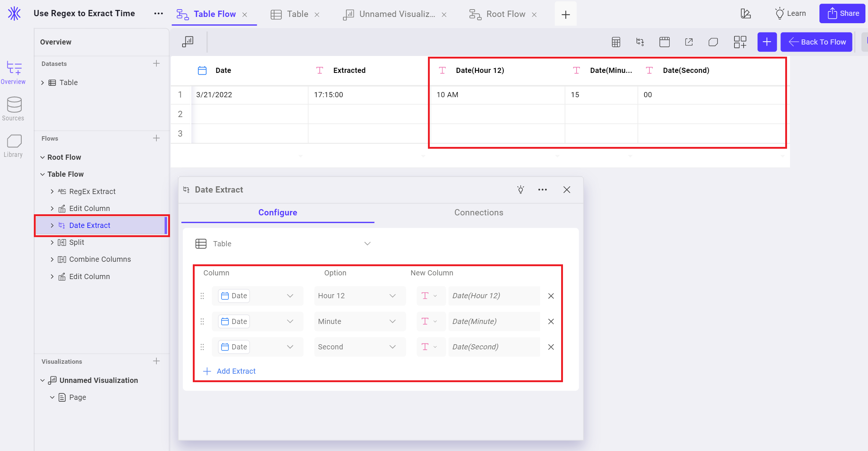Add a new dataset with the plus icon
Image resolution: width=868 pixels, height=451 pixels.
coord(156,63)
